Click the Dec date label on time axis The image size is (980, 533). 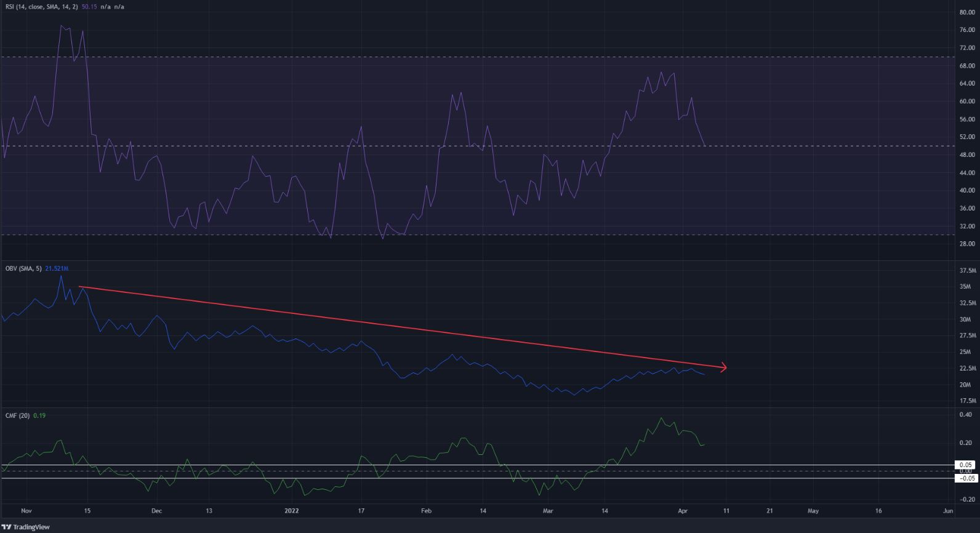pos(156,511)
